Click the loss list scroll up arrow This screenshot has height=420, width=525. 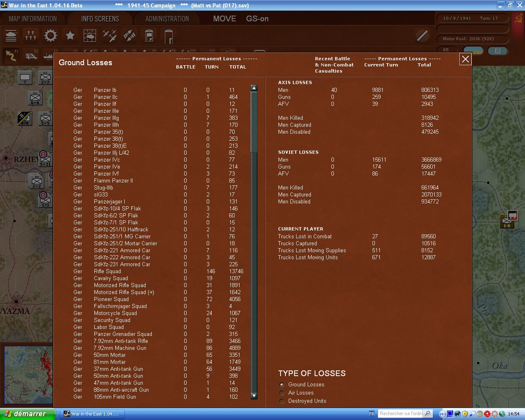tap(254, 88)
